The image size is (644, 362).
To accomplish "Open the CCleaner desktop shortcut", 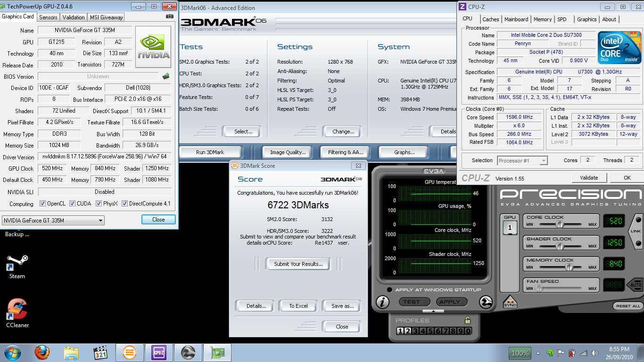I will pyautogui.click(x=17, y=313).
